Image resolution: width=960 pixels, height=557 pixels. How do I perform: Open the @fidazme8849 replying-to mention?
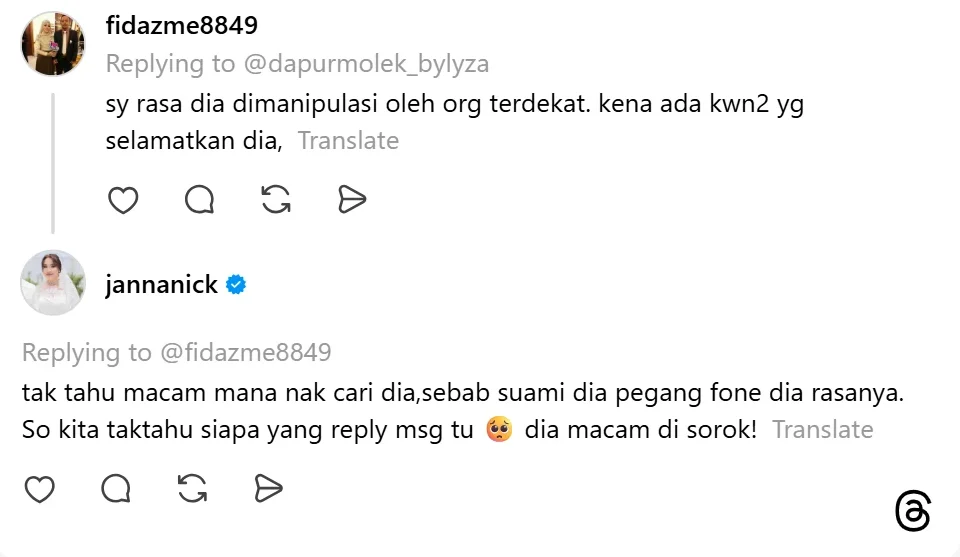tap(244, 352)
